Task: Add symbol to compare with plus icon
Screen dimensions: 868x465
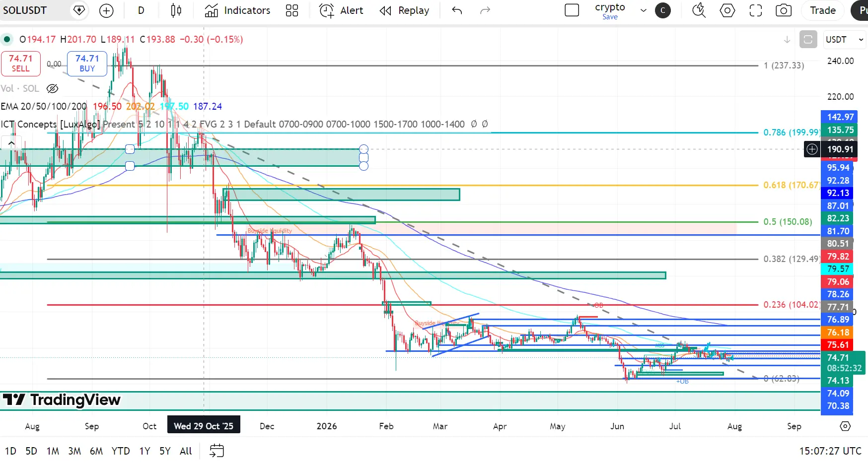Action: (106, 10)
